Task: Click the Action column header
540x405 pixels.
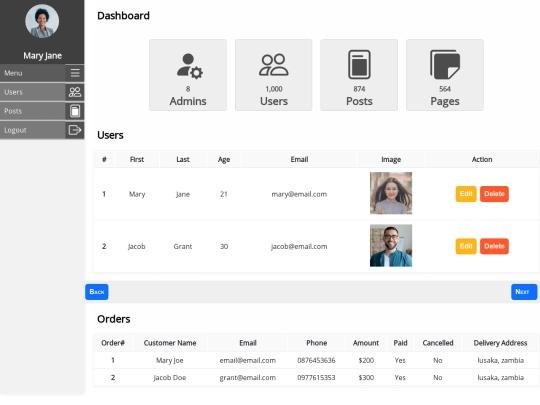Action: [x=482, y=159]
